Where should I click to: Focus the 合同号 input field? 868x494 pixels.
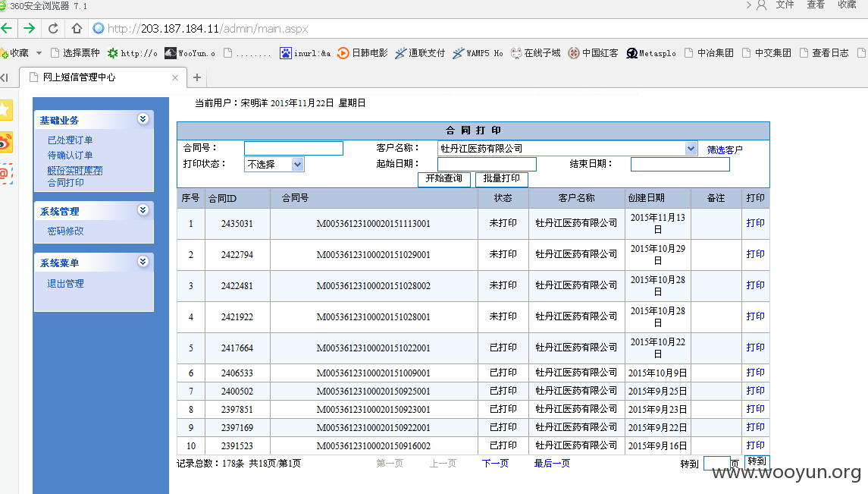293,148
